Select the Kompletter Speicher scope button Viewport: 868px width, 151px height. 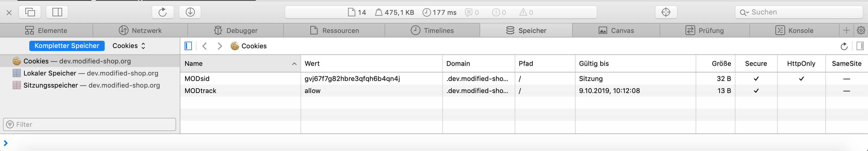[x=67, y=46]
